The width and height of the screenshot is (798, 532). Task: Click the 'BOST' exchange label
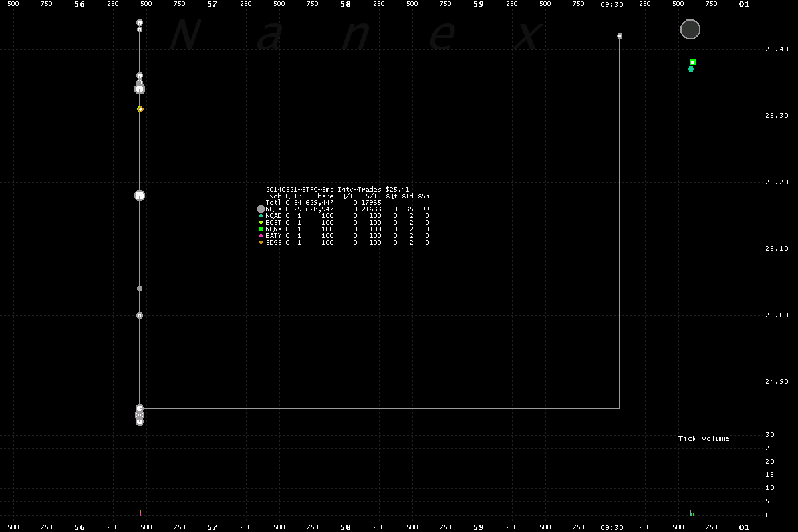tap(273, 223)
